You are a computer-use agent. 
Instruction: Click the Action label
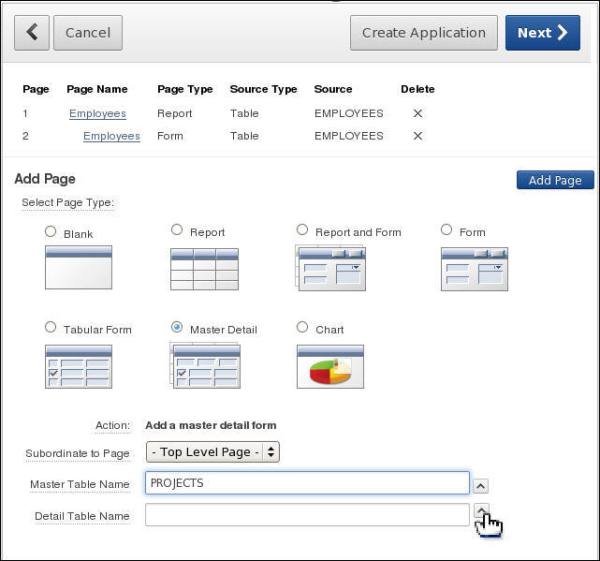[112, 426]
